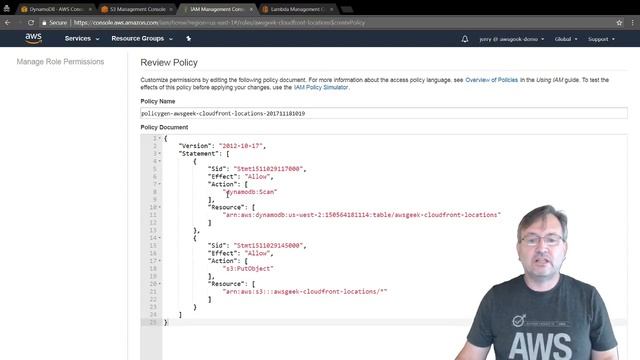
Task: Click the Policy Name input field
Action: coord(384,113)
